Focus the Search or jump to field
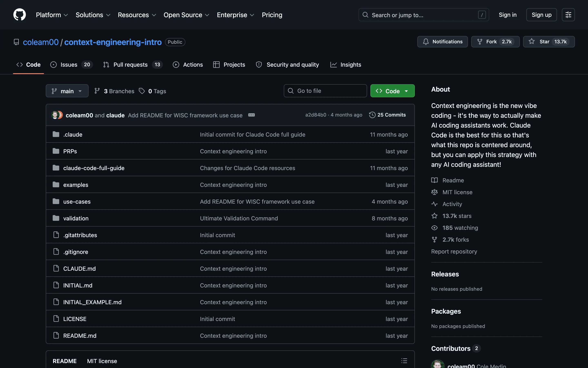The height and width of the screenshot is (368, 588). click(423, 15)
